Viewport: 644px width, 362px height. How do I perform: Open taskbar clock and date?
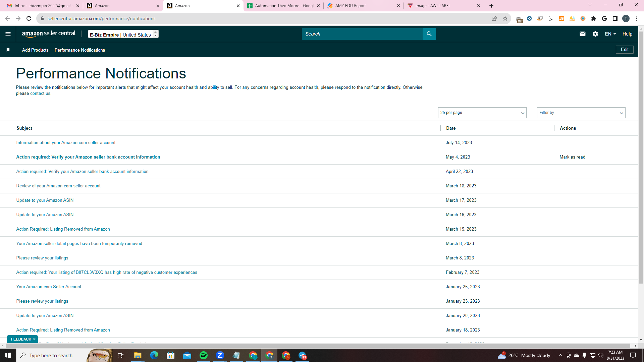tap(615, 355)
